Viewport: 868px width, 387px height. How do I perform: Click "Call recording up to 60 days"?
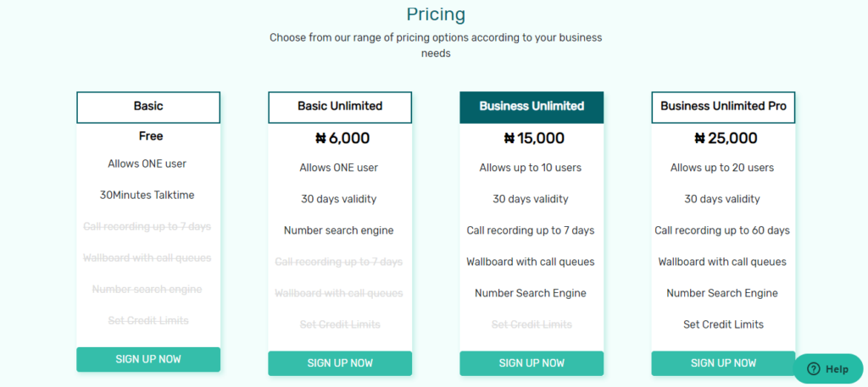coord(722,230)
